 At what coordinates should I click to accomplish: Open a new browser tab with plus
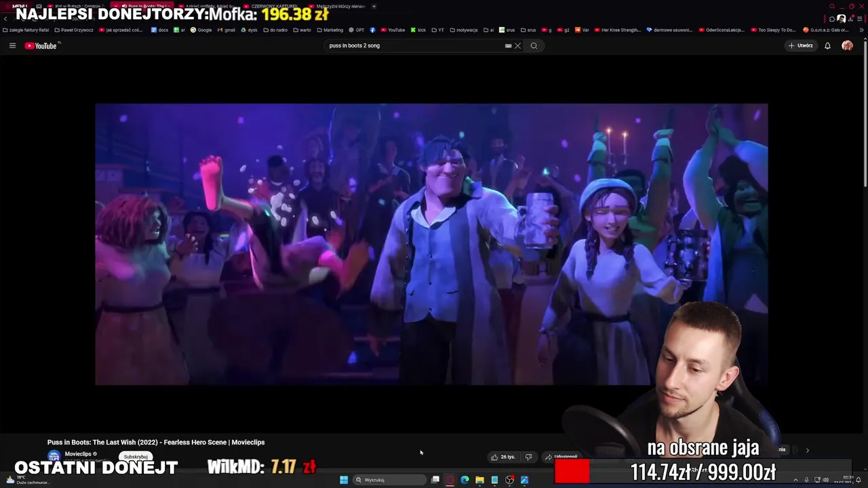pyautogui.click(x=374, y=6)
